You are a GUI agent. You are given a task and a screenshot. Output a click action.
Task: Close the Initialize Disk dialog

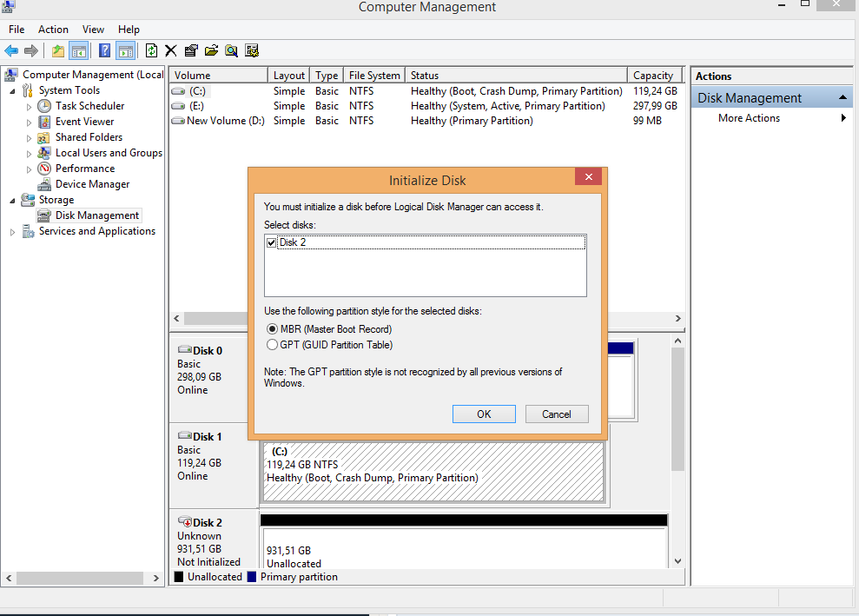(588, 176)
